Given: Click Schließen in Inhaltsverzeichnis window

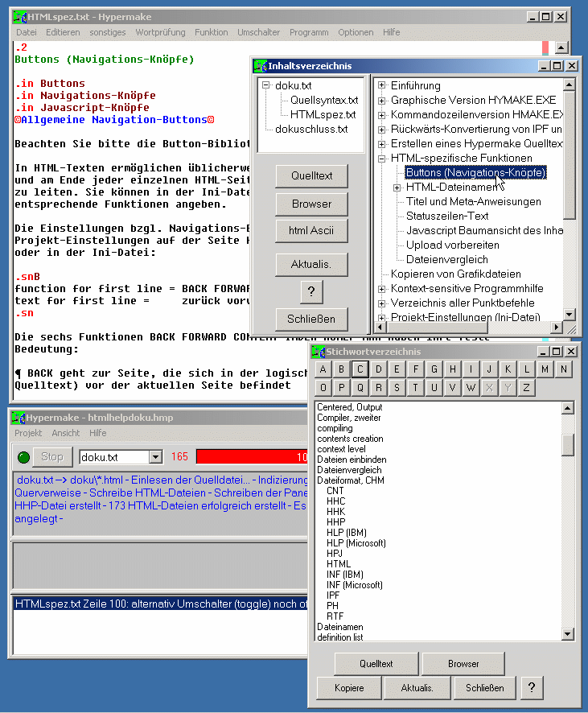Looking at the screenshot, I should tap(312, 319).
